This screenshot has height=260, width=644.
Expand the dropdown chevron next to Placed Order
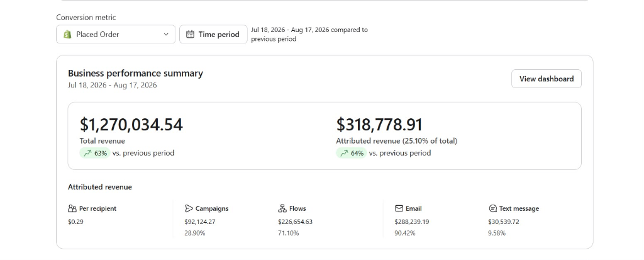[166, 35]
